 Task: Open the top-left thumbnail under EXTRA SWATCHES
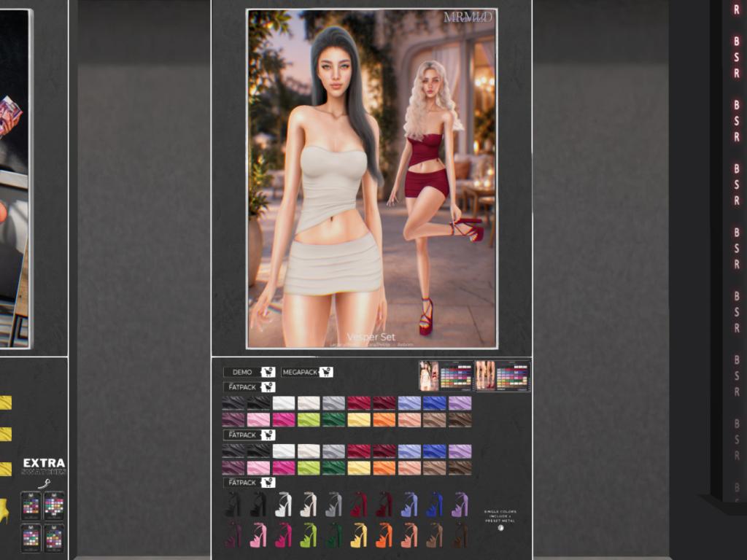pyautogui.click(x=31, y=506)
